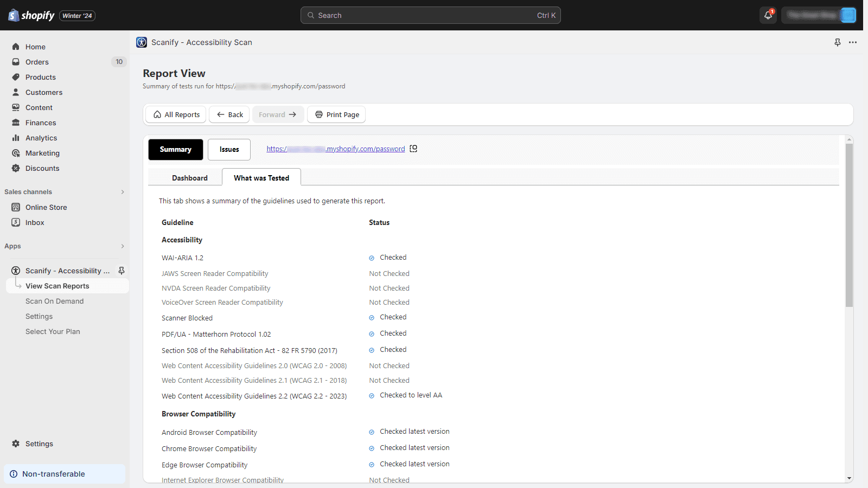Select the Summary tab
Image resolution: width=868 pixels, height=488 pixels.
(x=176, y=150)
